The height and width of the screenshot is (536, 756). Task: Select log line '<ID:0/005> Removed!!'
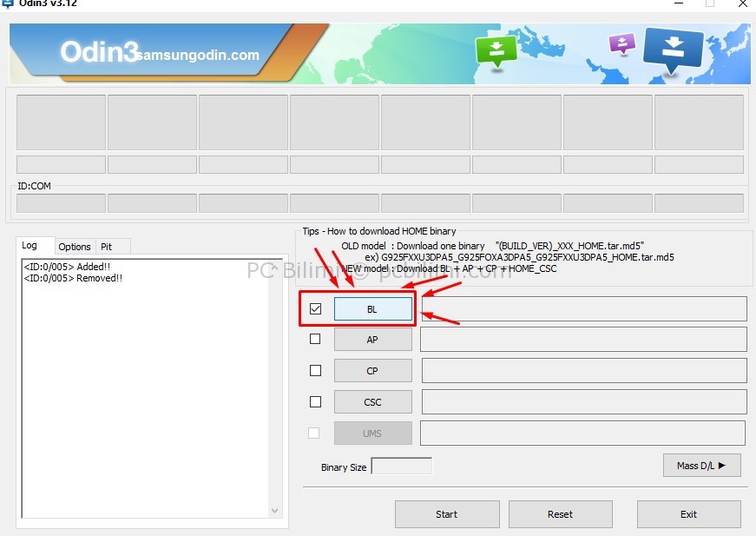[x=73, y=278]
